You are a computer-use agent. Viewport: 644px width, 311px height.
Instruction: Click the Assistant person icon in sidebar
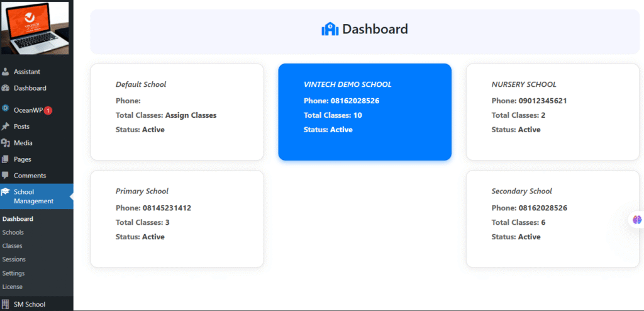tap(6, 72)
